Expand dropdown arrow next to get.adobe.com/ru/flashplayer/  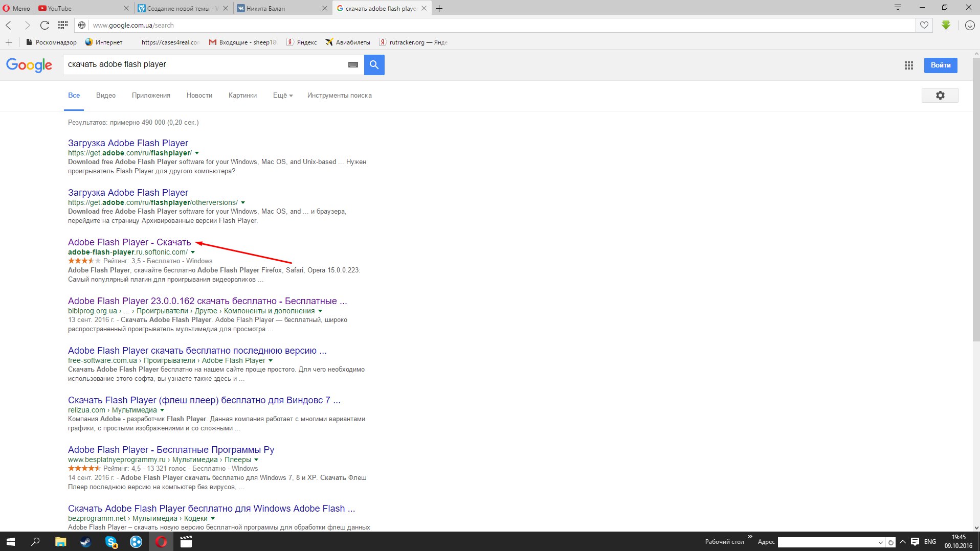click(197, 153)
